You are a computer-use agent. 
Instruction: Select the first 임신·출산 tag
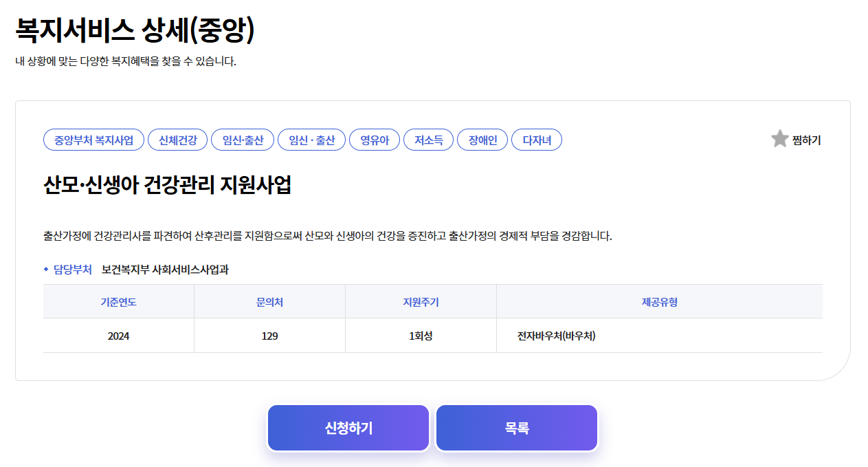[242, 139]
